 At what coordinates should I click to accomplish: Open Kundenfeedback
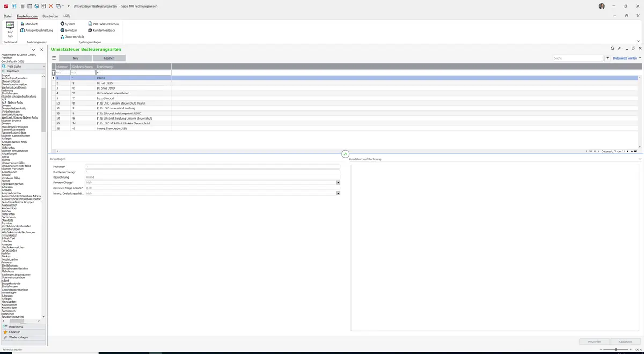(x=101, y=31)
